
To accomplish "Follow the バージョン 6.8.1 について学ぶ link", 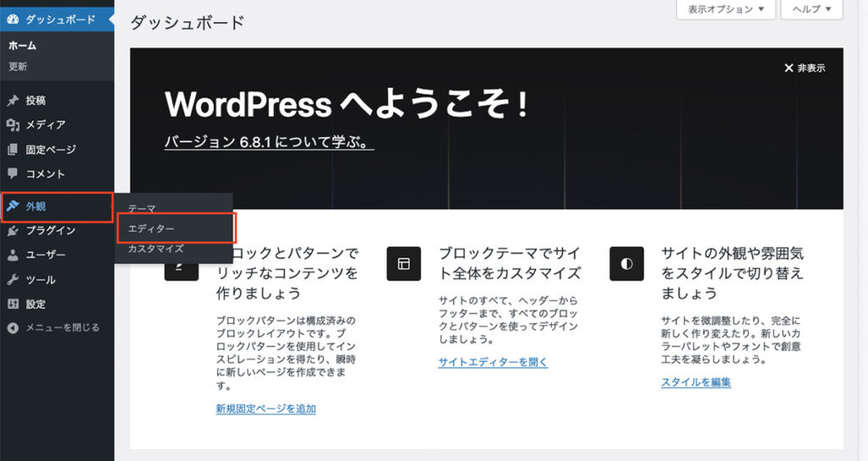I will click(x=269, y=142).
